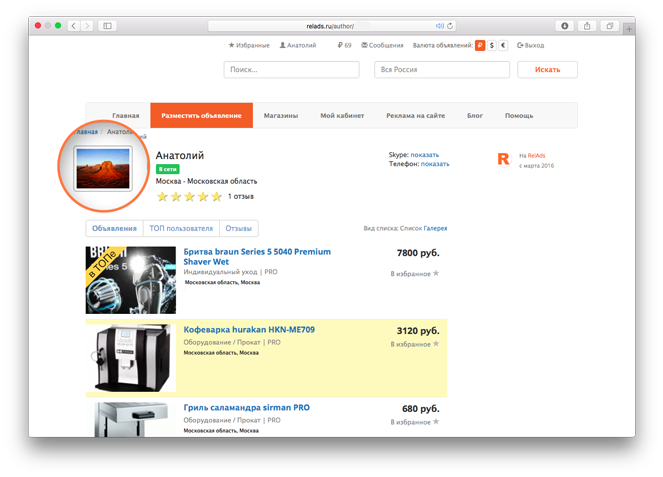
Task: Open the Магазины menu item
Action: [x=281, y=115]
